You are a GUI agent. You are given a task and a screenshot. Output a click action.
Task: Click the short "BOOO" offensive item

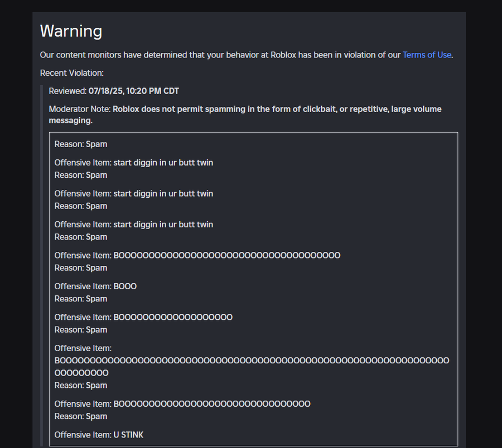(x=125, y=286)
